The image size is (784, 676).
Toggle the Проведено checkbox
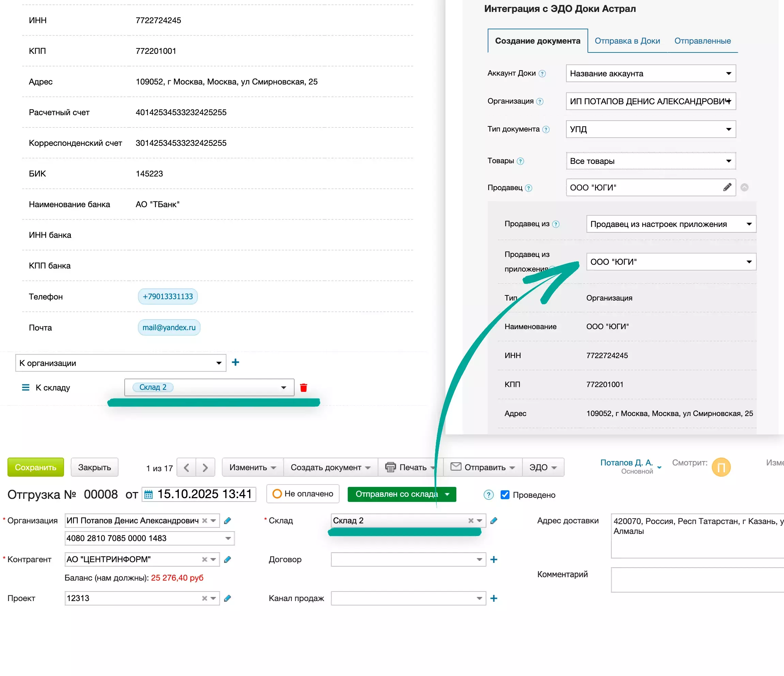click(x=505, y=495)
